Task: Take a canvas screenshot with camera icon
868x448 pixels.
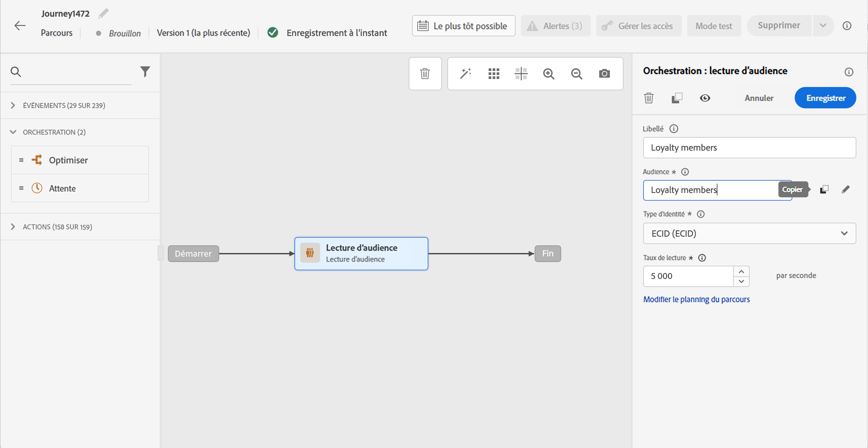Action: (604, 73)
